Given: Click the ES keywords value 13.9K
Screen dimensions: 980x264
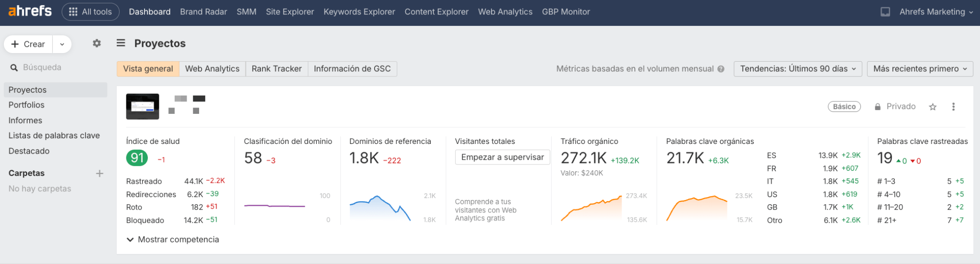Looking at the screenshot, I should [828, 155].
